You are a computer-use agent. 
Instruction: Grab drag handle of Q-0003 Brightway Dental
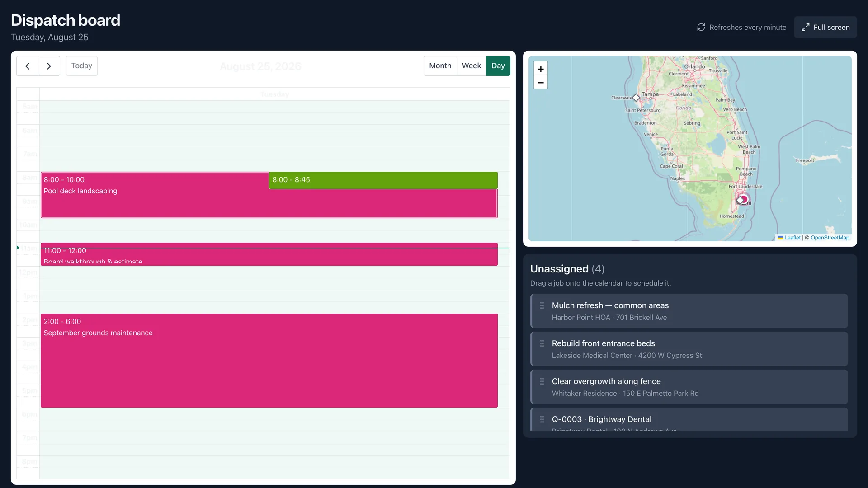(542, 420)
